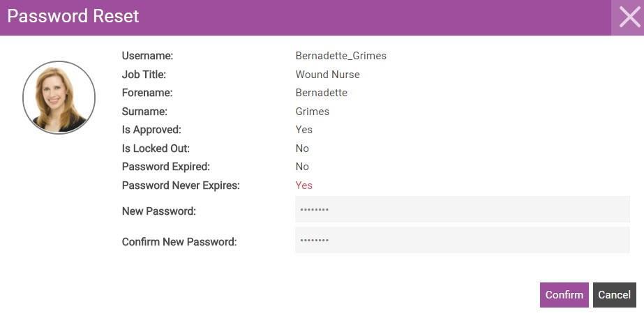This screenshot has width=644, height=318.
Task: Click the red Password Never Expires Yes
Action: 304,185
